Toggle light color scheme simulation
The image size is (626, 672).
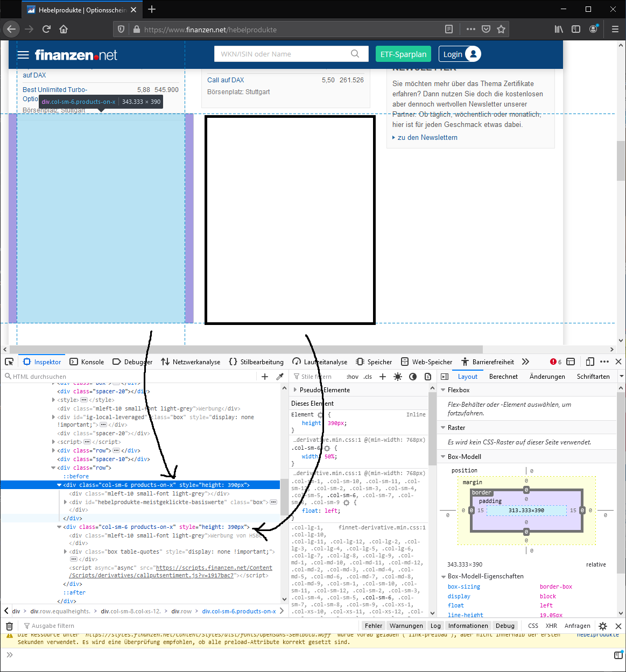(398, 377)
